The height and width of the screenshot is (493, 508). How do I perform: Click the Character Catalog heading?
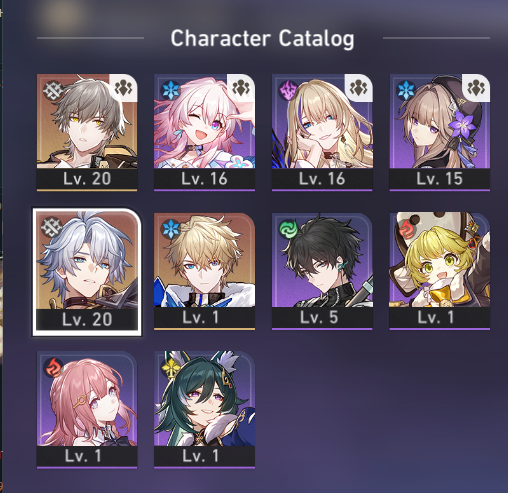(262, 39)
